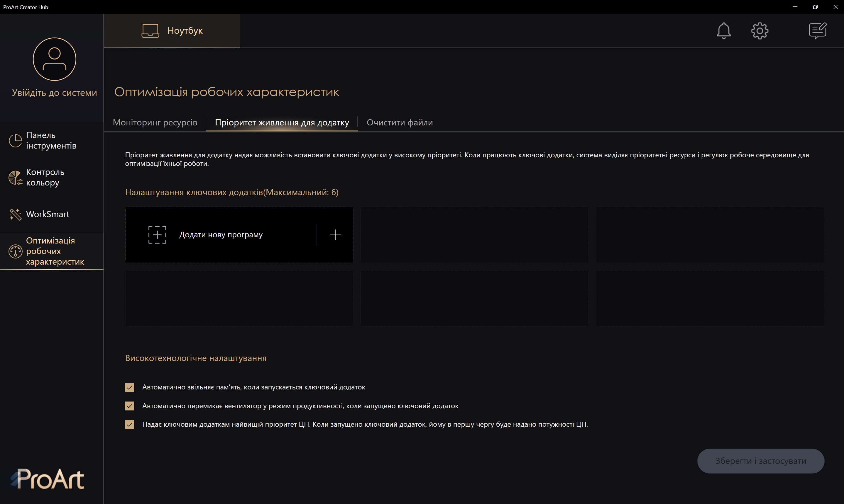Open Контроль кольору in the sidebar
The height and width of the screenshot is (504, 844).
(45, 177)
